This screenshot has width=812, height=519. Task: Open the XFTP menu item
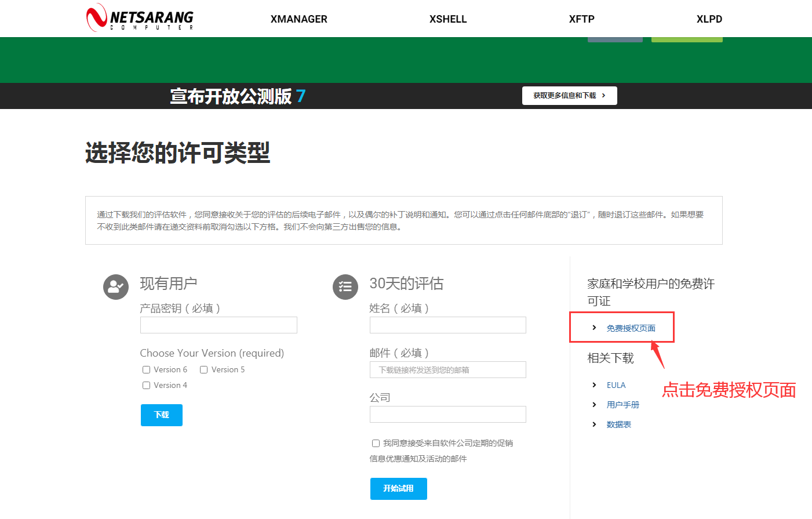coord(582,19)
